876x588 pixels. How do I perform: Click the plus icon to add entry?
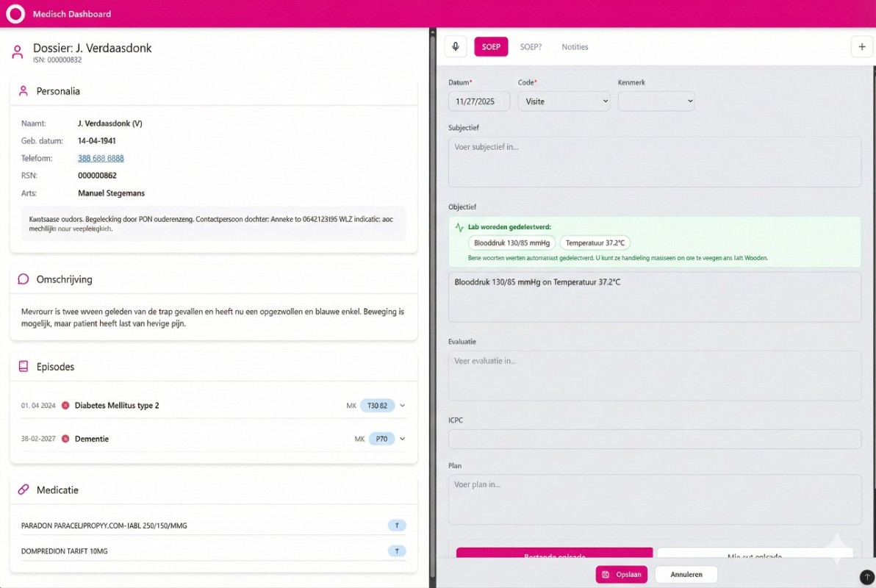click(861, 47)
